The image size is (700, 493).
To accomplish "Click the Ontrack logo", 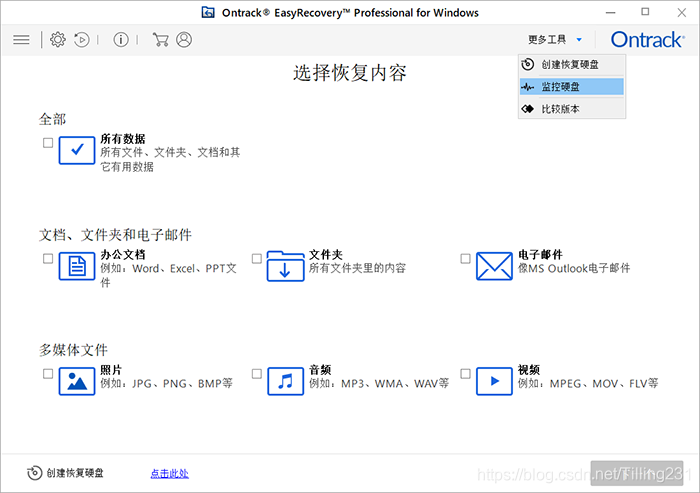I will coord(647,40).
